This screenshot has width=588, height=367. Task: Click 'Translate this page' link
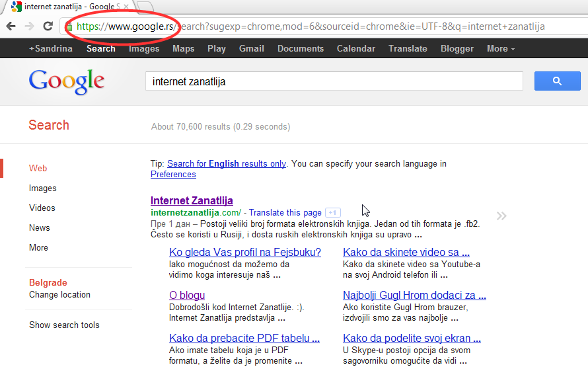pos(285,213)
